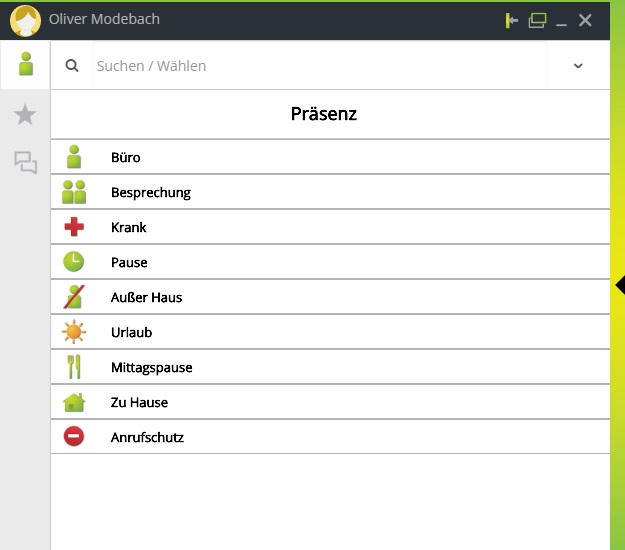Click the fork and knife Mittagspause icon
The height and width of the screenshot is (550, 625).
pyautogui.click(x=74, y=367)
